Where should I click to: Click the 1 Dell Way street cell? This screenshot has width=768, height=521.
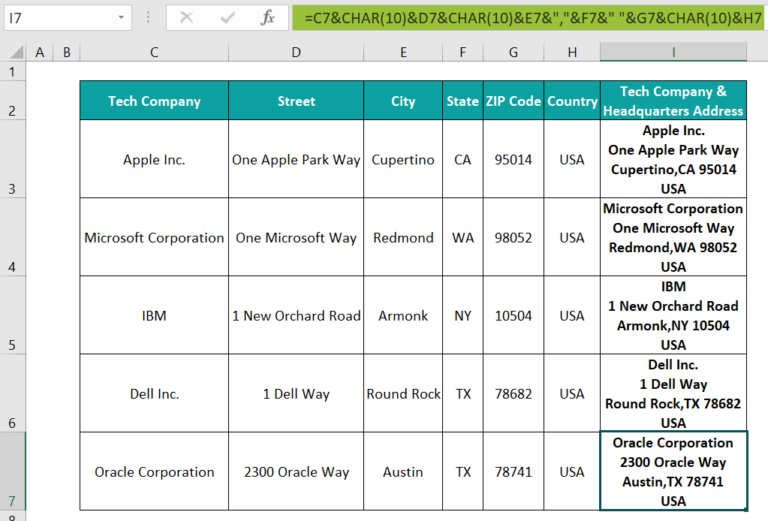point(296,393)
